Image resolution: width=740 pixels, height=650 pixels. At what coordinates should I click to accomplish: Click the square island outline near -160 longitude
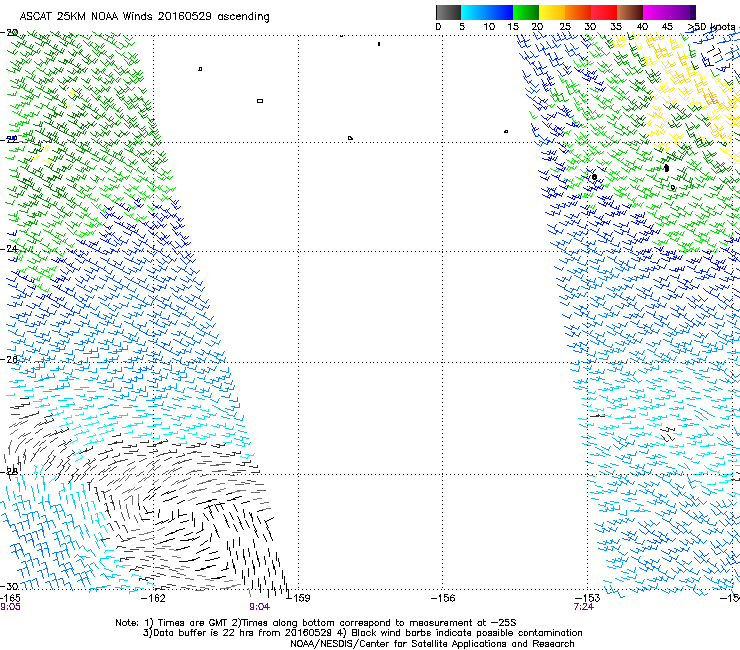point(260,101)
